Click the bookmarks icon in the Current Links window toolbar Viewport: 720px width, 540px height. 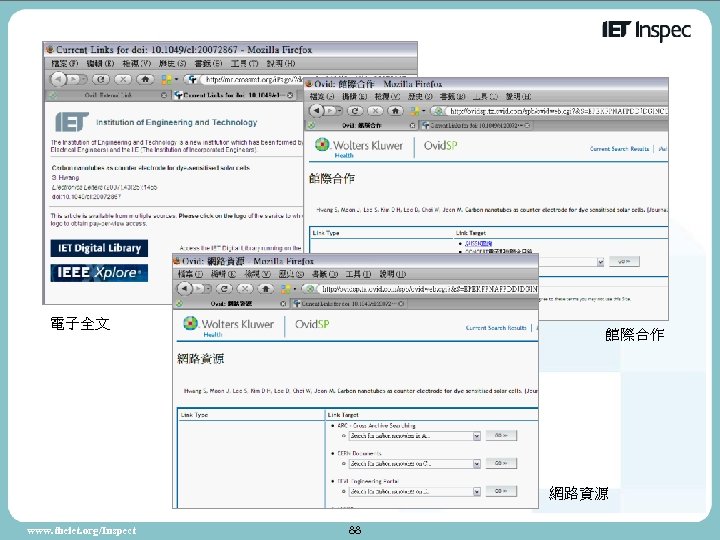tap(166, 79)
